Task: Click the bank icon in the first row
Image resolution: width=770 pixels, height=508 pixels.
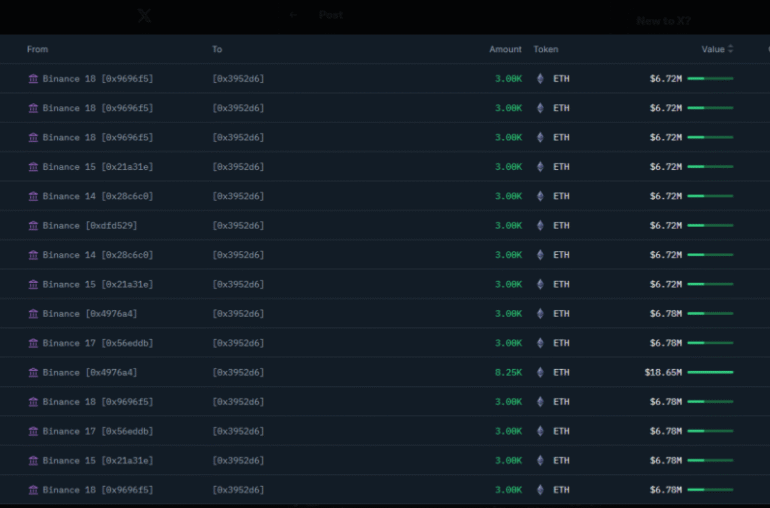Action: point(33,79)
